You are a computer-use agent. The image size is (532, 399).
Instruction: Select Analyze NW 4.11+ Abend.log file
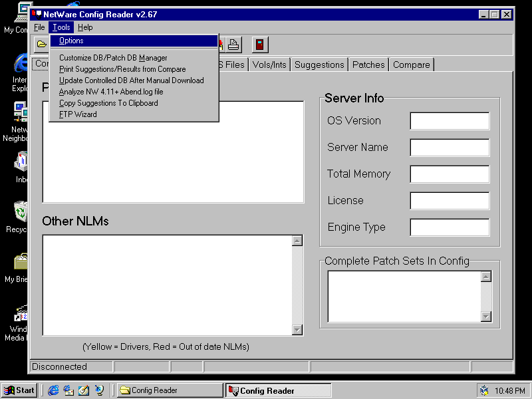134,92
